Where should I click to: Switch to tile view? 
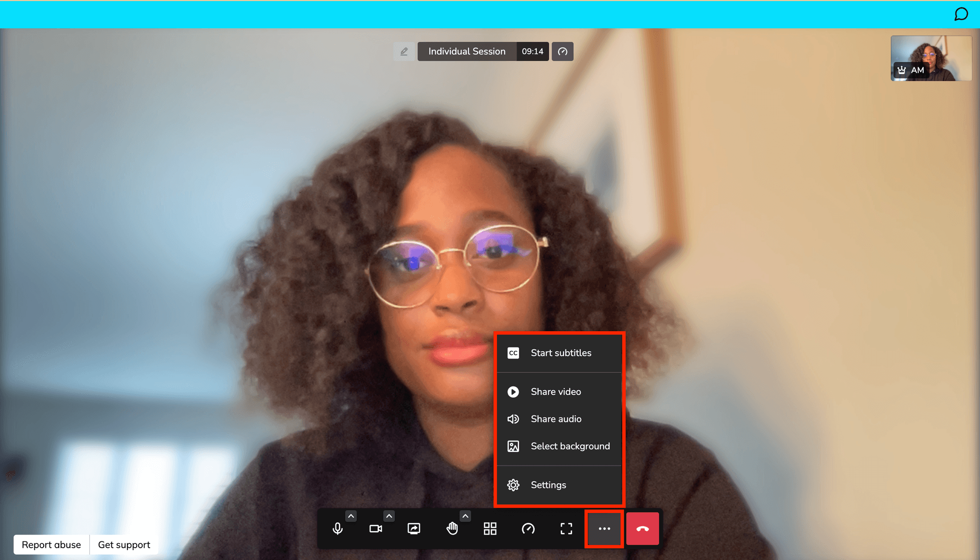[490, 529]
